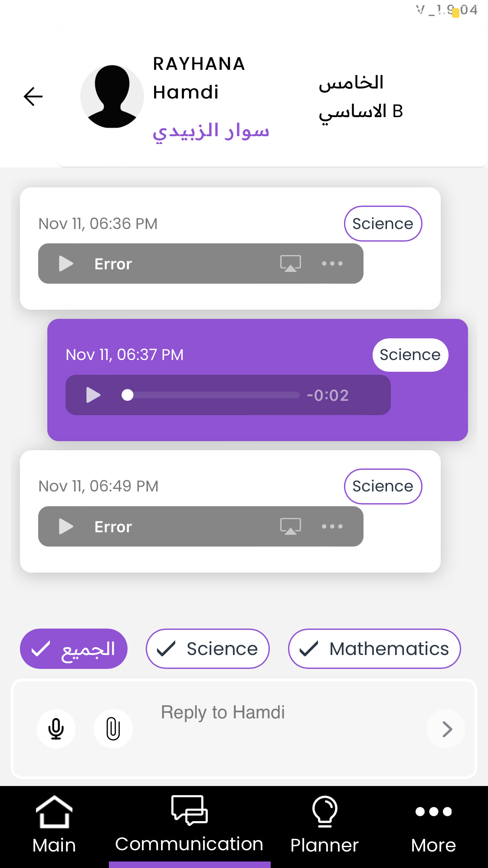The width and height of the screenshot is (488, 868).
Task: Open the Planner tab
Action: (324, 824)
